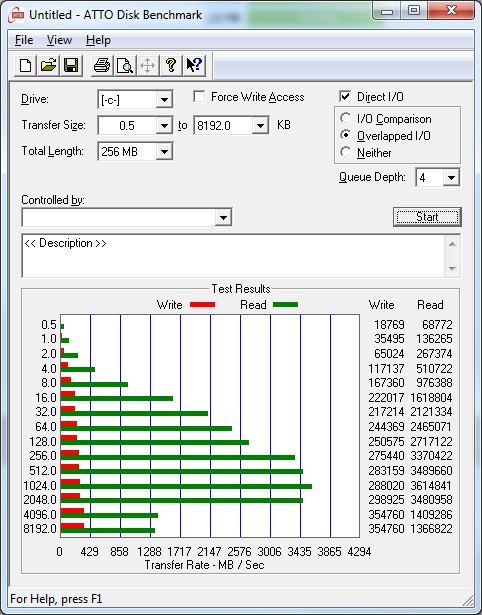Open the Transfer Size end dropdown 8192.0
The image size is (482, 615).
coord(260,126)
